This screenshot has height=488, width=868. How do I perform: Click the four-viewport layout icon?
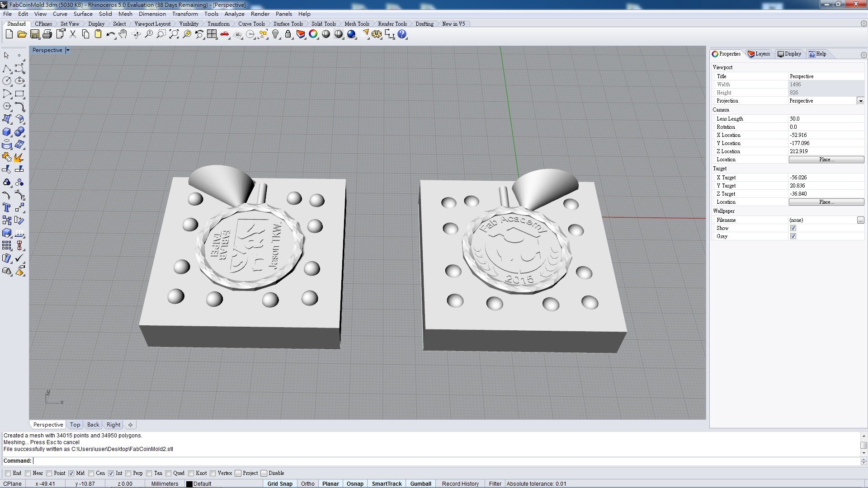coord(212,34)
